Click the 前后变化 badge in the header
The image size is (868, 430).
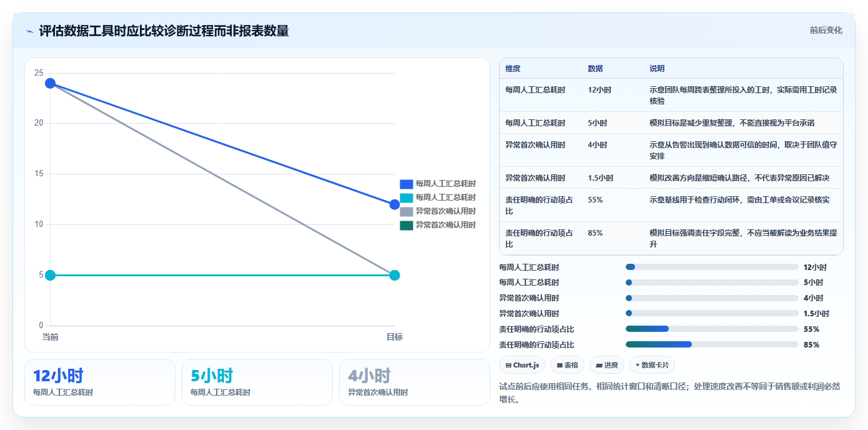pyautogui.click(x=826, y=30)
